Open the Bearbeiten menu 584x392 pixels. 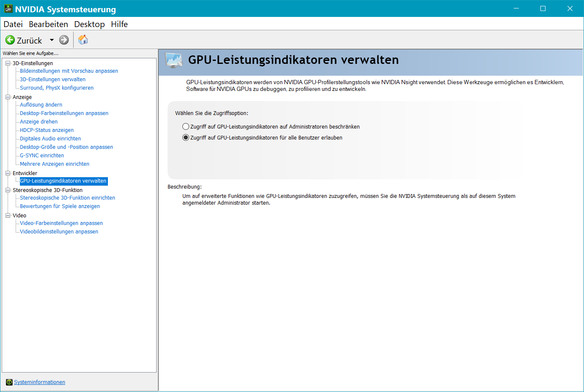pyautogui.click(x=48, y=24)
